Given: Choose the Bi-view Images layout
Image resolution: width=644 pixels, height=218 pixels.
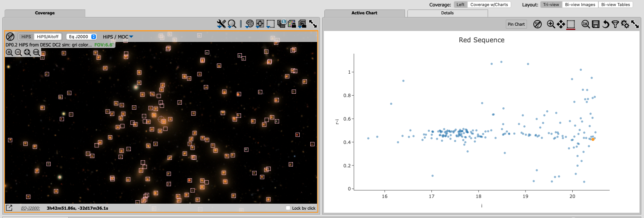Looking at the screenshot, I should [x=580, y=5].
